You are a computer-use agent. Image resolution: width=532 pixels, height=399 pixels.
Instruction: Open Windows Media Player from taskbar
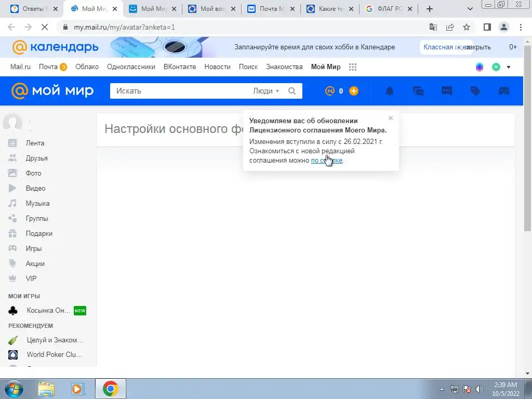(x=78, y=389)
